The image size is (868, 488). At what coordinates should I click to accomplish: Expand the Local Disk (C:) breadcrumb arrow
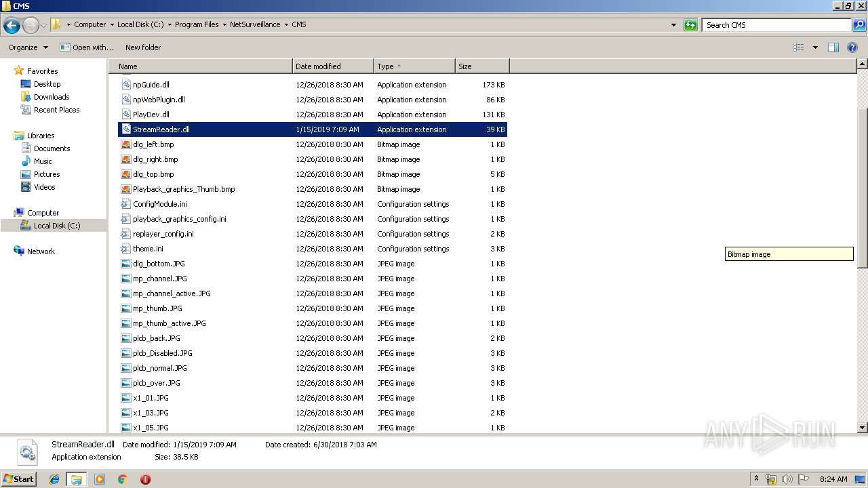click(x=169, y=24)
